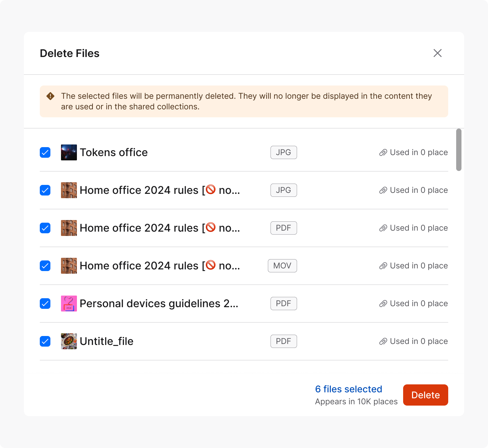Screen dimensions: 488x448
Task: Uncheck the Home office MOV row checkbox
Action: coord(45,266)
